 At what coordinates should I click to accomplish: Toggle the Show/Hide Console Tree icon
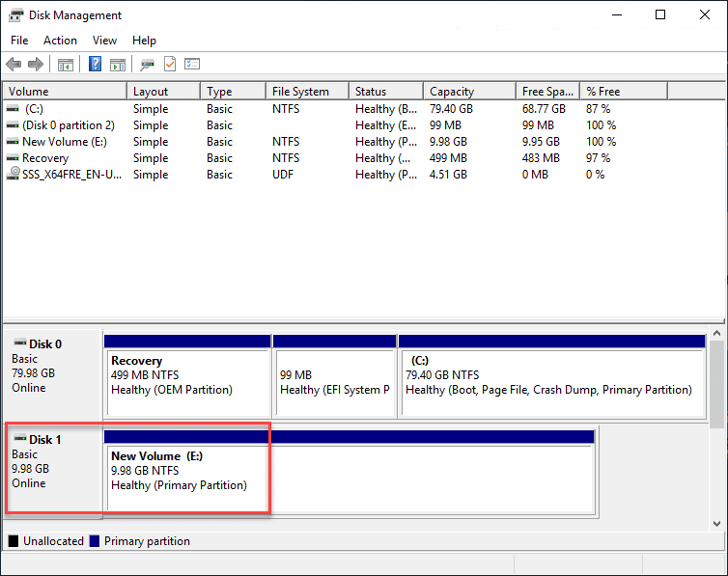(x=66, y=65)
